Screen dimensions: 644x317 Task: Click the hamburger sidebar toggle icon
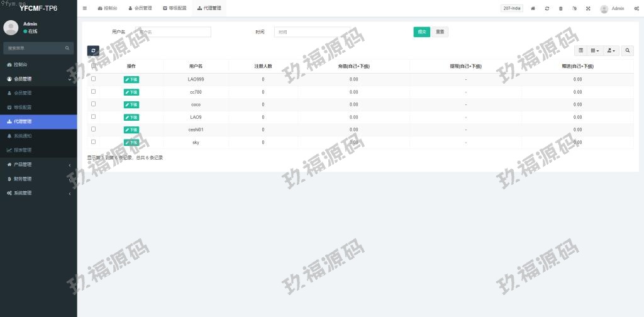[85, 8]
